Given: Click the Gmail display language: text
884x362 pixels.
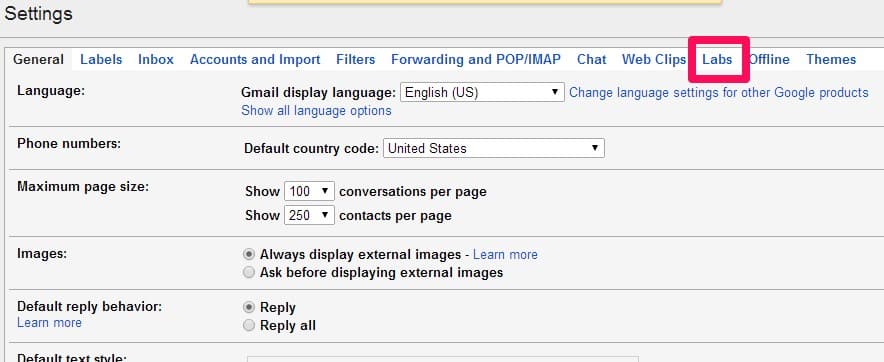Looking at the screenshot, I should pos(319,92).
